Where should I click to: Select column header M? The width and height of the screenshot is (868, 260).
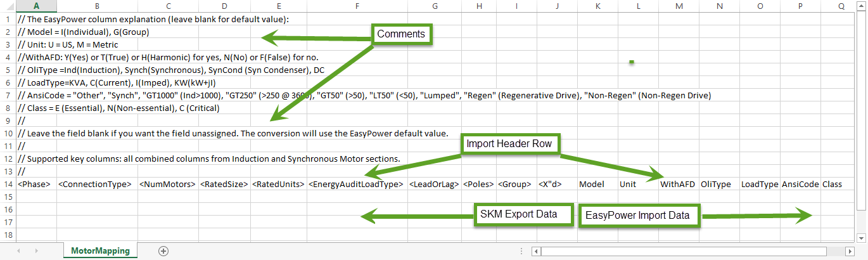tap(679, 6)
